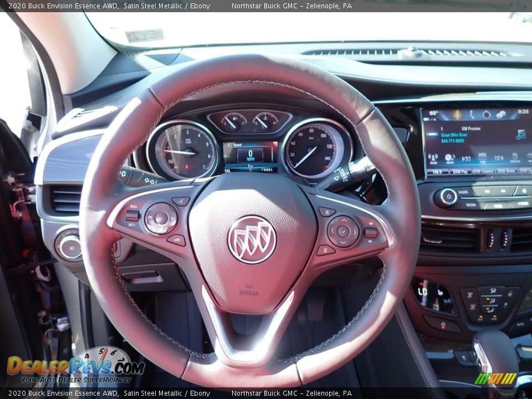Tap the physical MEDIA button
This screenshot has height=399, width=532.
471,205
